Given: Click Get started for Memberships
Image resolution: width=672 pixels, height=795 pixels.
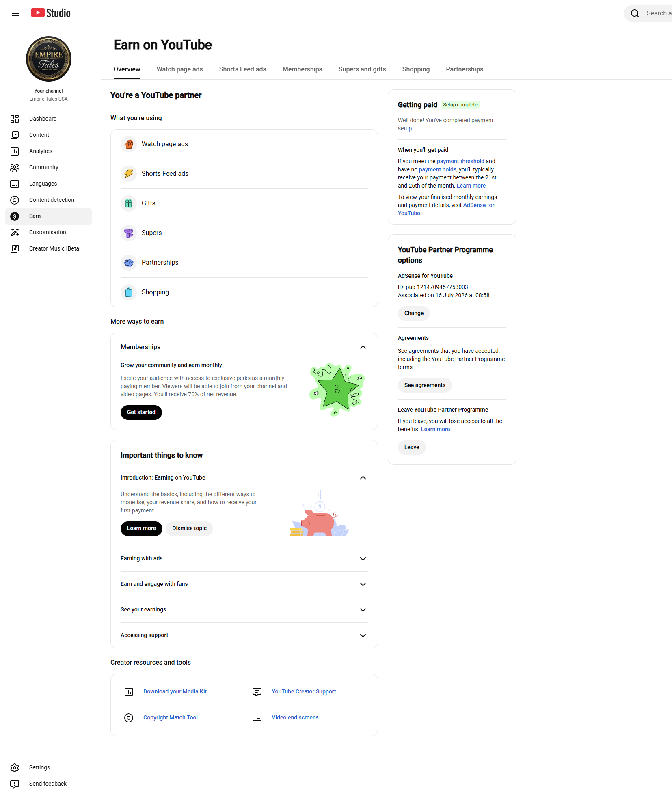Looking at the screenshot, I should click(141, 413).
